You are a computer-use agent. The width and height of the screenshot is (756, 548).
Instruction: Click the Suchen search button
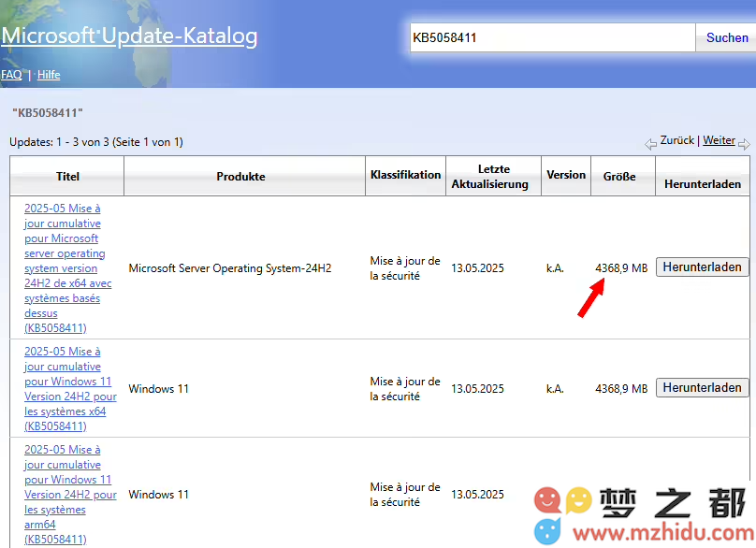click(x=727, y=37)
